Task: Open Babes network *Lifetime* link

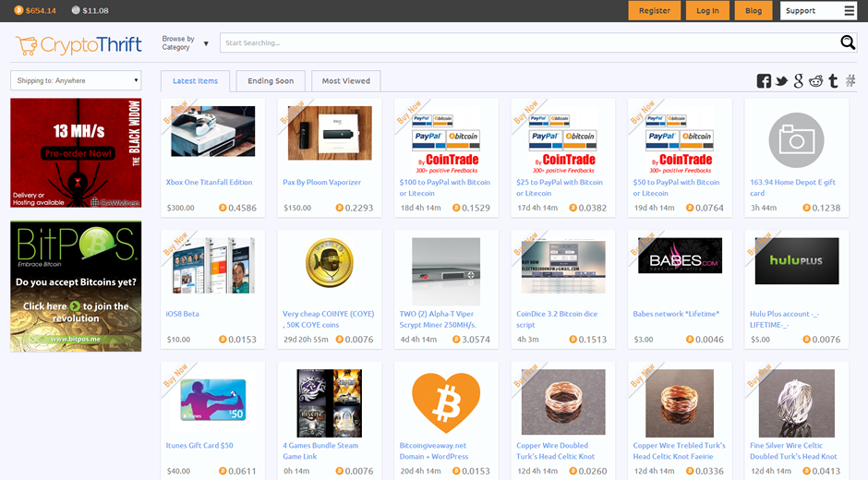Action: click(676, 314)
